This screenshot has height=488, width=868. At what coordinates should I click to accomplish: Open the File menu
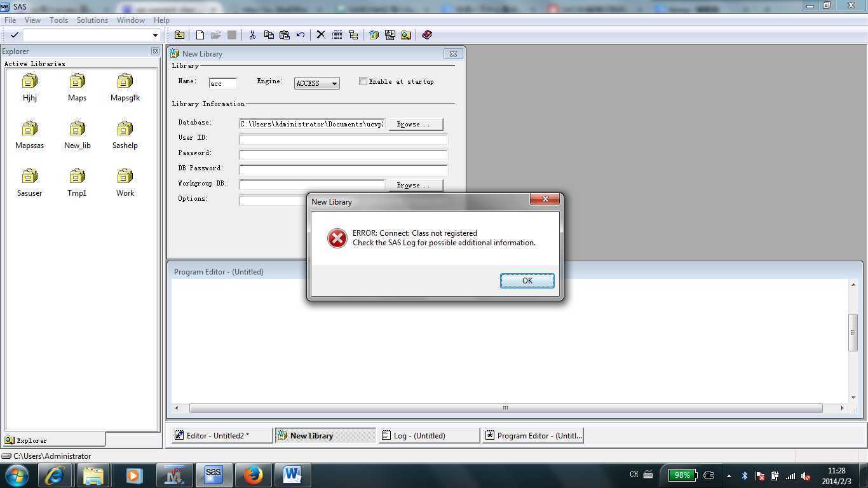[10, 20]
